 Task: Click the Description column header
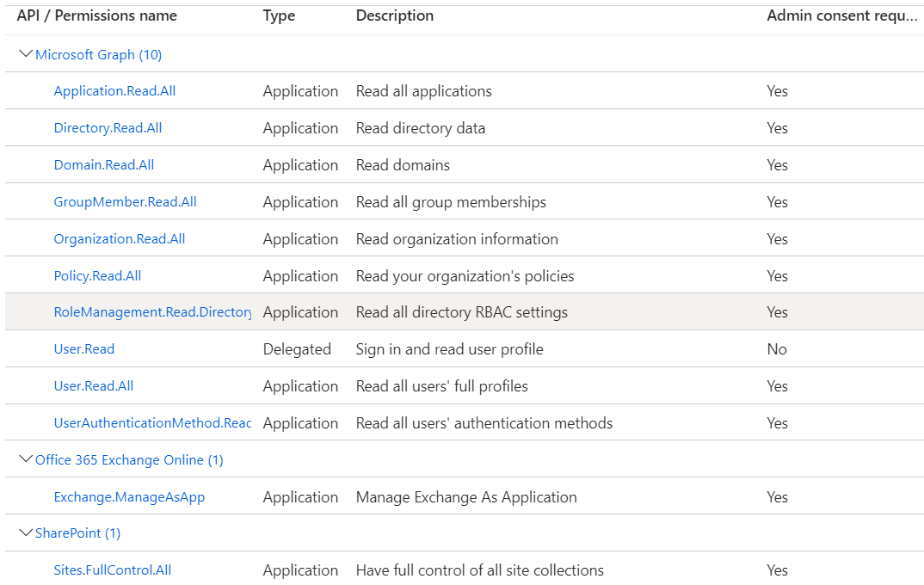(394, 15)
